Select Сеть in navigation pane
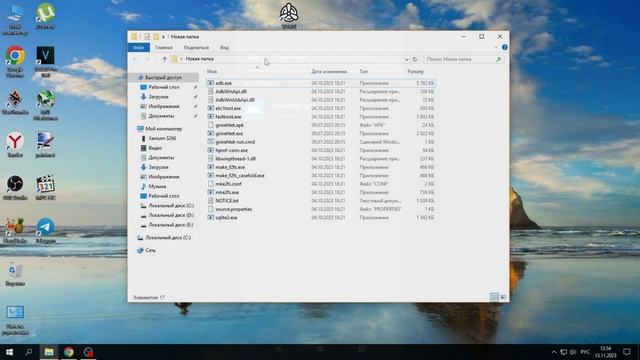 pos(150,250)
